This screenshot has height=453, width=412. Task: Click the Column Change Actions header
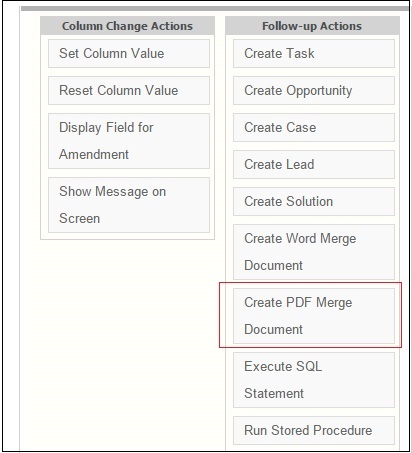pyautogui.click(x=127, y=26)
